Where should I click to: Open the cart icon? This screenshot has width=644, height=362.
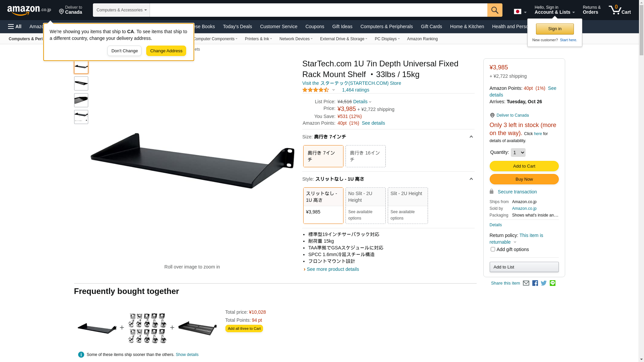point(620,10)
